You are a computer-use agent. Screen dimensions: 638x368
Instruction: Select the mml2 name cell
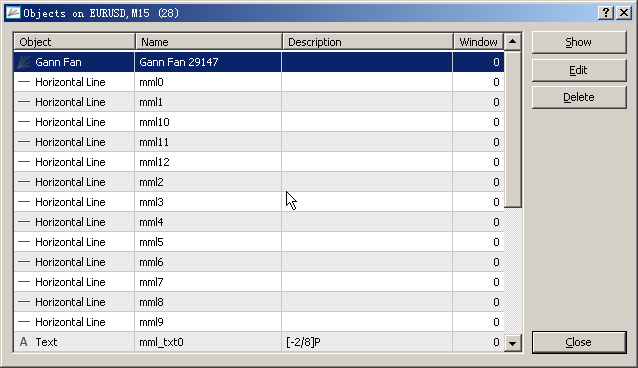208,182
